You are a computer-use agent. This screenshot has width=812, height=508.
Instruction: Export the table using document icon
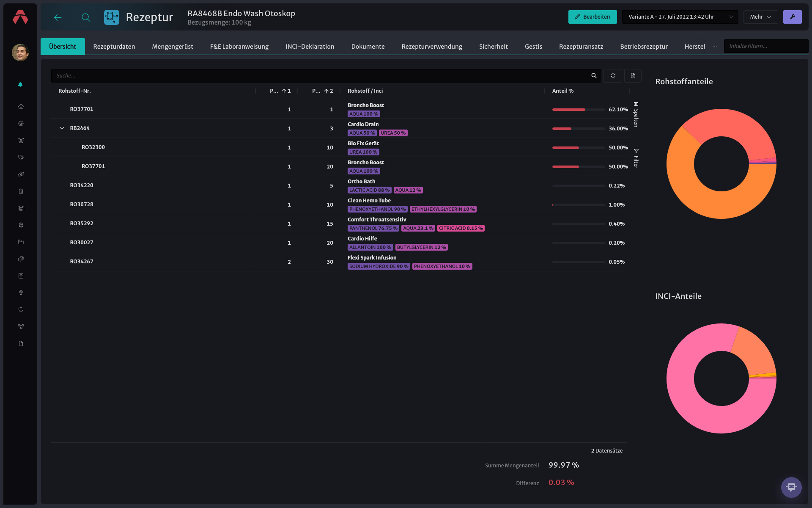[633, 76]
